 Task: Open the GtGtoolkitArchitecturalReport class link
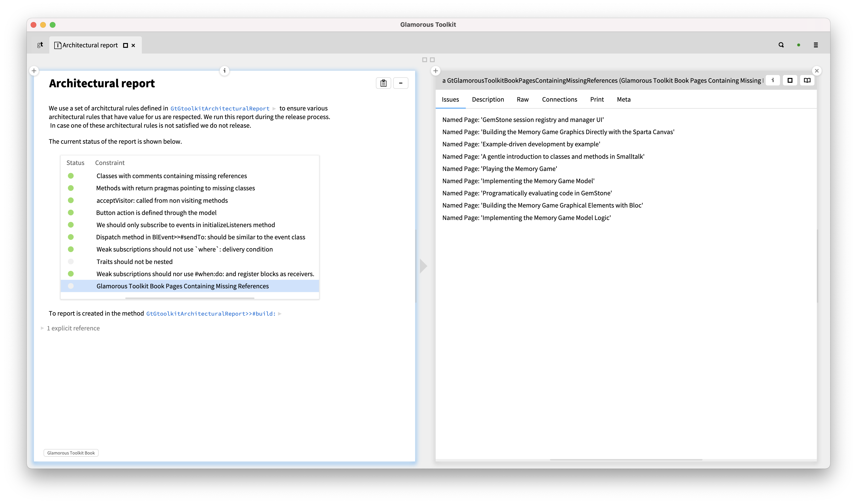coord(219,108)
